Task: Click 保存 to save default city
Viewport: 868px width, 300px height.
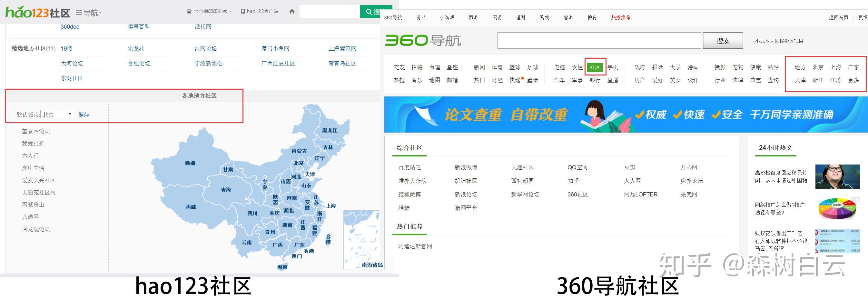Action: [83, 114]
